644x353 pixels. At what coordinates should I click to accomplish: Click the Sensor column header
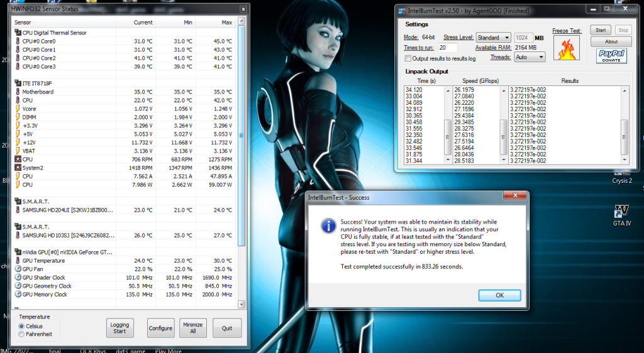23,23
